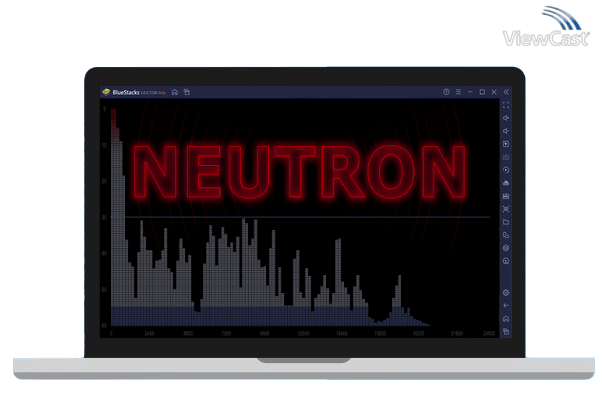
Task: Open the multi-window icon beside the title-bar home icon
Action: [x=187, y=92]
